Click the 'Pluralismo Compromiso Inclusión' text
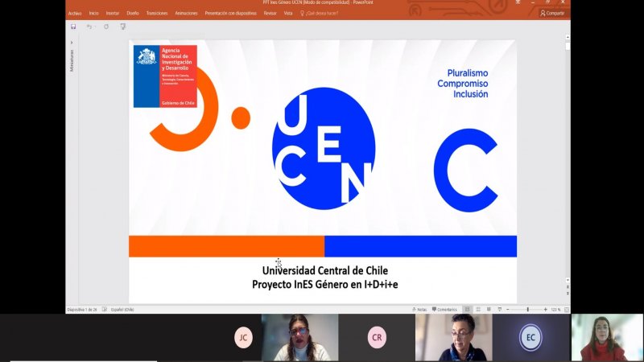The image size is (644, 362). [x=463, y=84]
